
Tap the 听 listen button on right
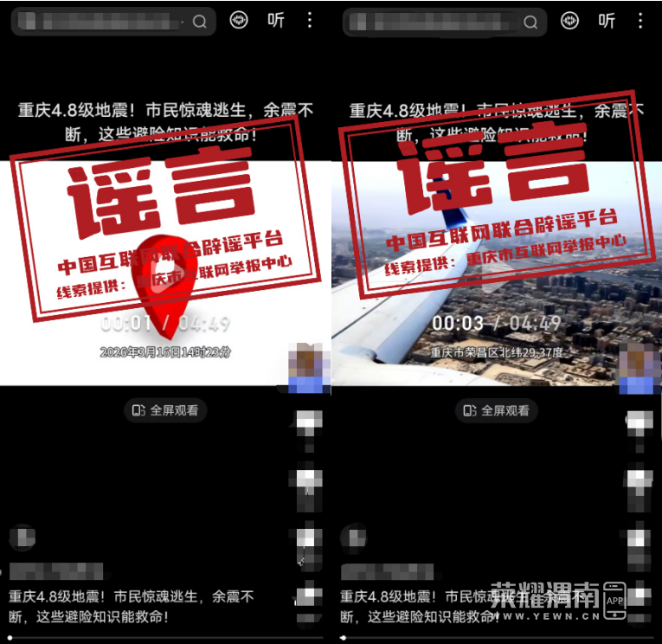(x=607, y=21)
